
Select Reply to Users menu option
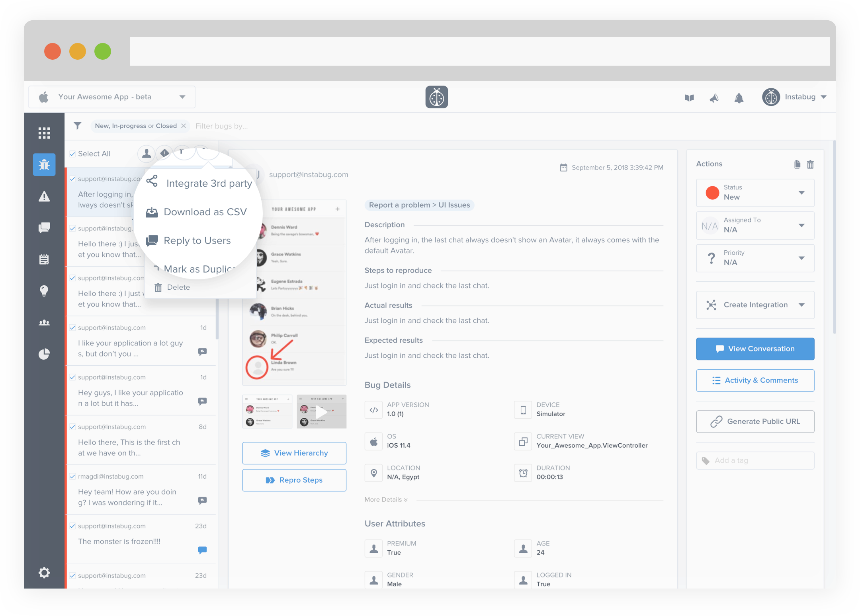point(197,241)
